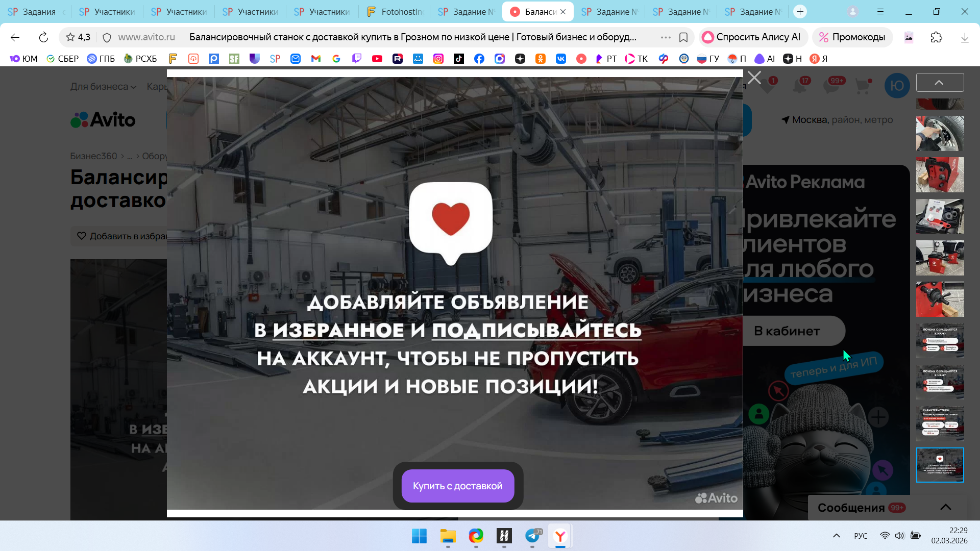Open the three dots menu in address bar
The width and height of the screenshot is (980, 551).
tap(665, 37)
